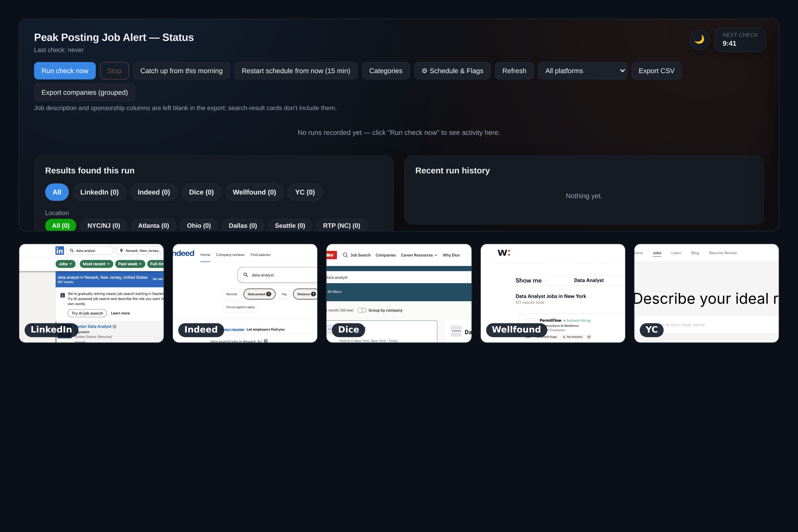
Task: Filter location by Atlanta (0)
Action: 153,225
